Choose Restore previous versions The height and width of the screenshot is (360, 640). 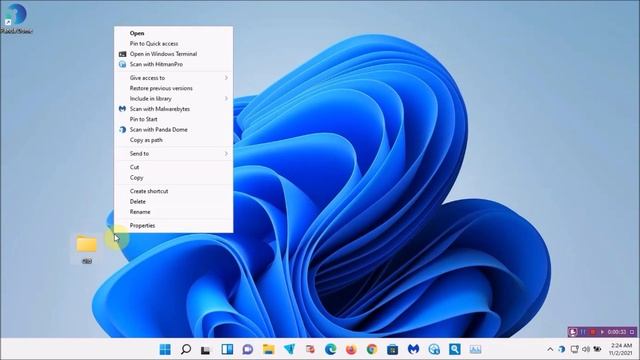pyautogui.click(x=174, y=88)
